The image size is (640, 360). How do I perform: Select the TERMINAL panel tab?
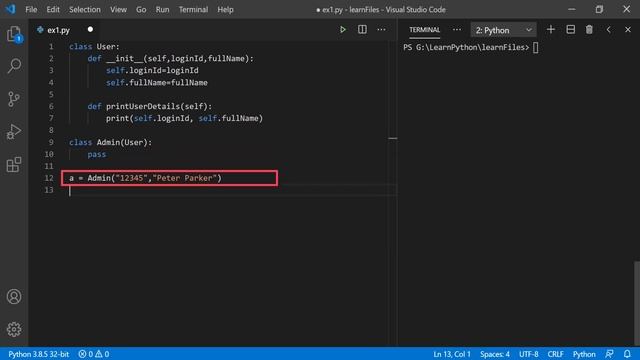(424, 30)
